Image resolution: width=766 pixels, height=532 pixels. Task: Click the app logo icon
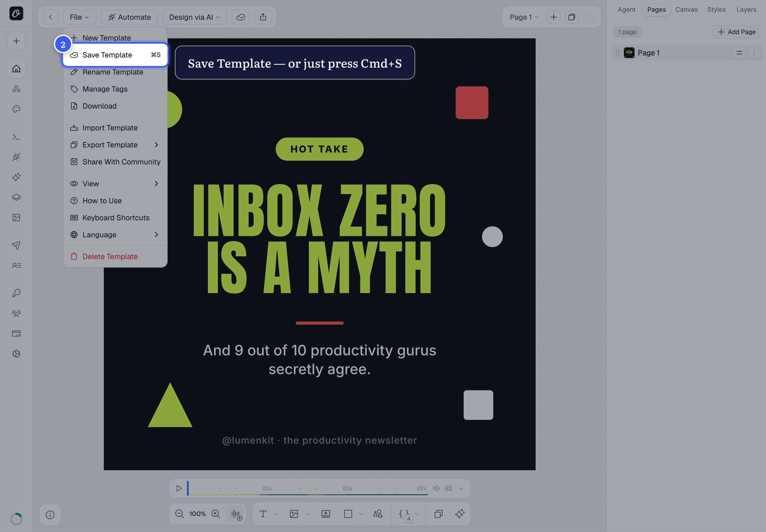click(16, 13)
